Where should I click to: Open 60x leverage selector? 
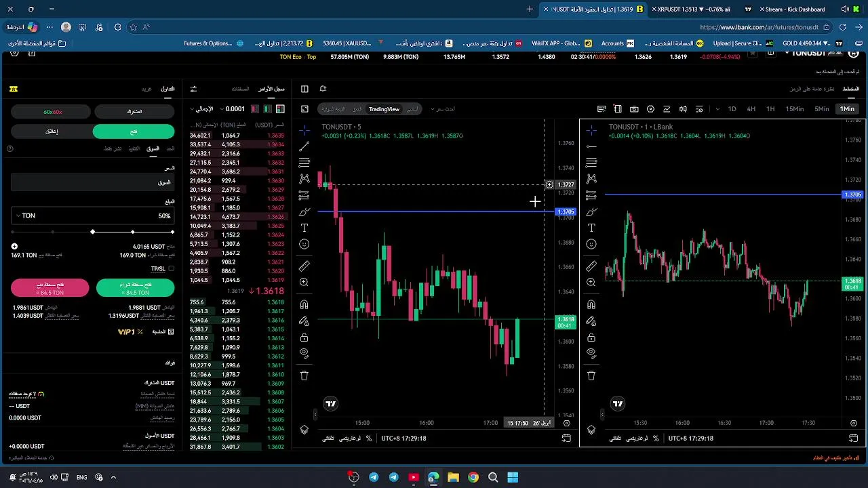click(52, 111)
